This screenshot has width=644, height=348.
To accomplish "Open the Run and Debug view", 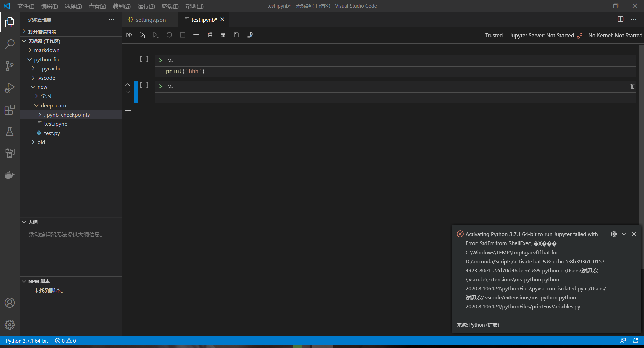I will point(10,88).
